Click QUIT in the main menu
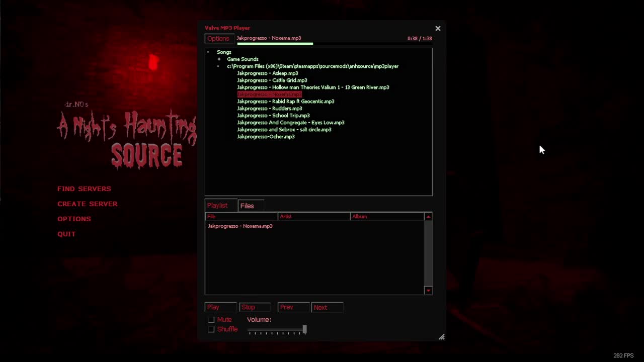644x362 pixels. click(x=66, y=234)
